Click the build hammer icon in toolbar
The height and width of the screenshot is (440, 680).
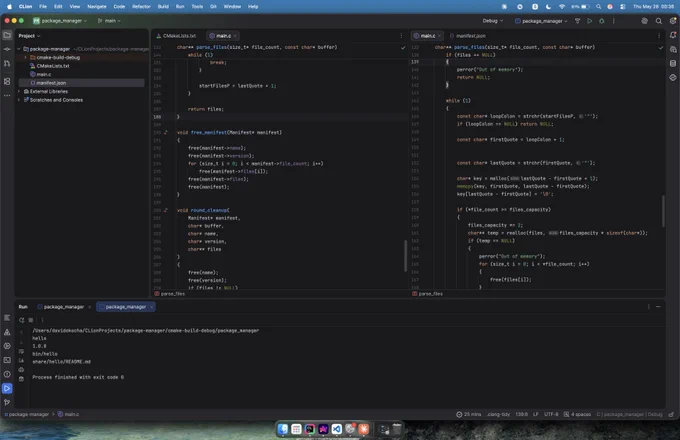577,21
